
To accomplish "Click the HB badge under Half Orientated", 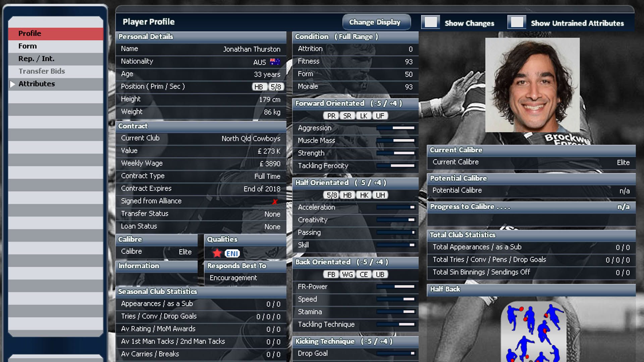I will click(x=347, y=195).
